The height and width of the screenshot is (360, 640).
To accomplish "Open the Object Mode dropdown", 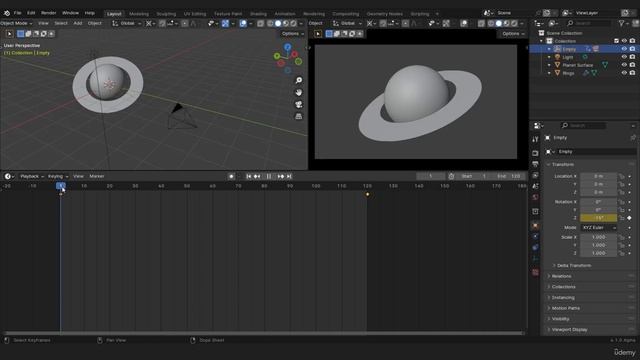I will (16, 23).
